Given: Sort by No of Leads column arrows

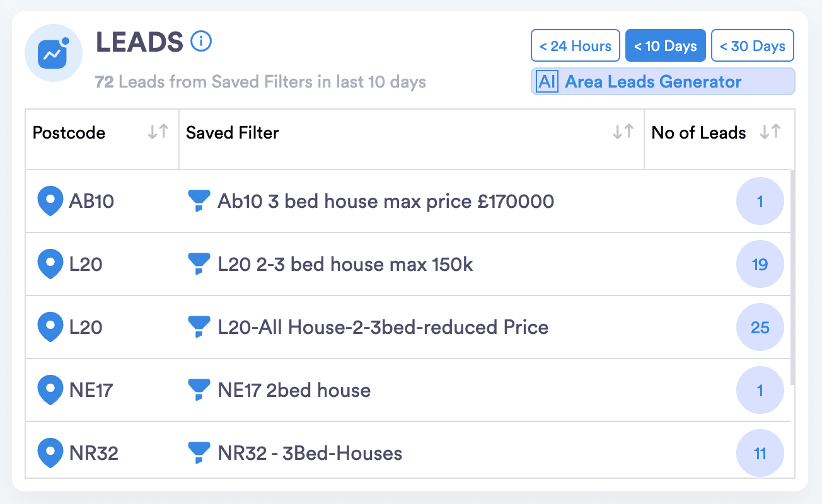Looking at the screenshot, I should point(770,132).
